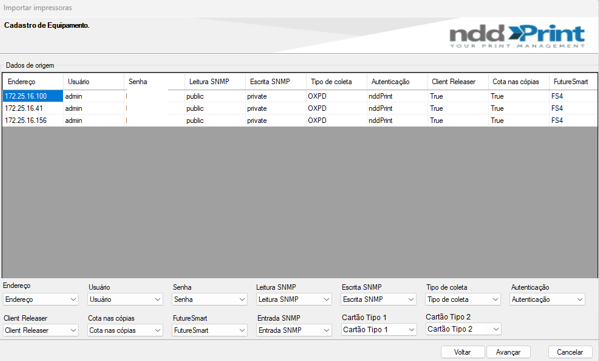Viewport: 599px width, 361px height.
Task: Select address cell 172.25.16.100
Action: pyautogui.click(x=33, y=96)
